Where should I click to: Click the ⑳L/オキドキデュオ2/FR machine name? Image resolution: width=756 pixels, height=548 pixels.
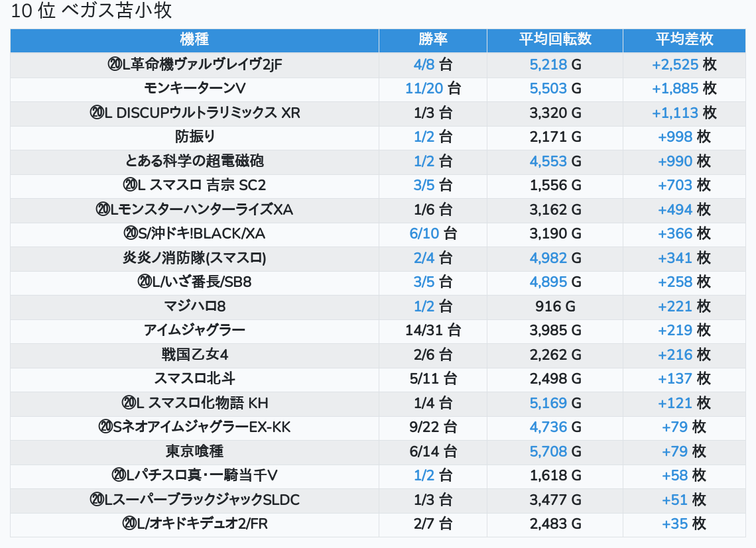click(194, 524)
